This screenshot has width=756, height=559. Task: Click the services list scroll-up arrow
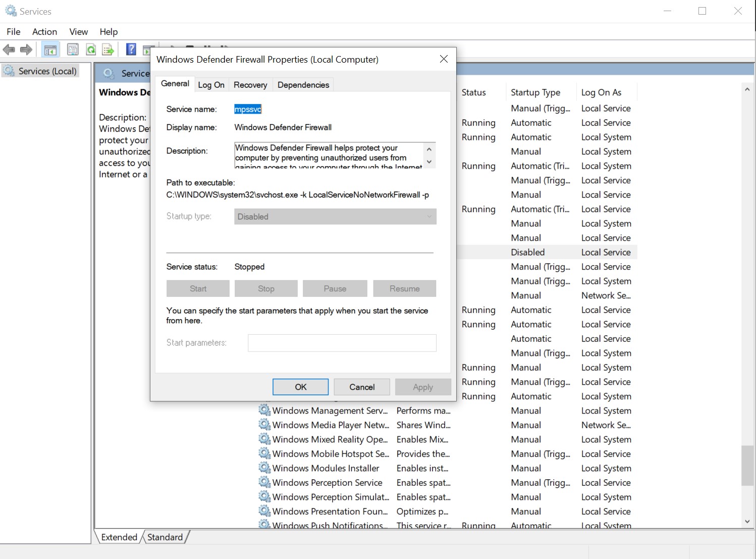tap(747, 89)
